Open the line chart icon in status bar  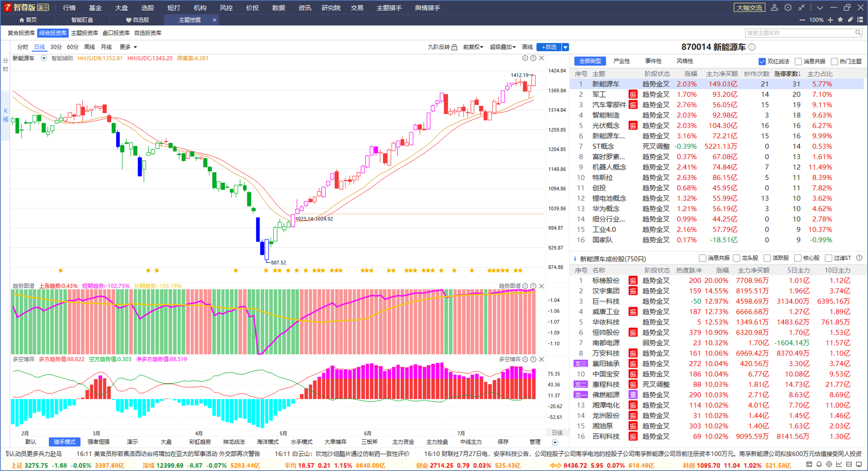tap(839, 464)
